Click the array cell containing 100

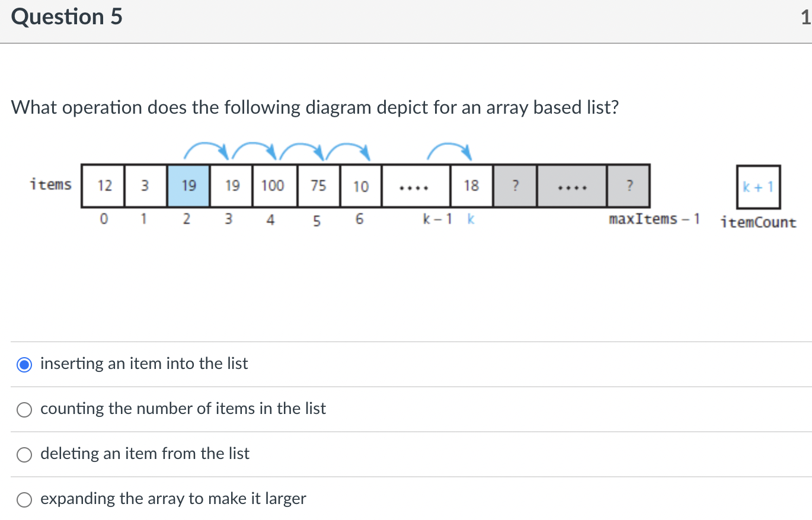(273, 186)
